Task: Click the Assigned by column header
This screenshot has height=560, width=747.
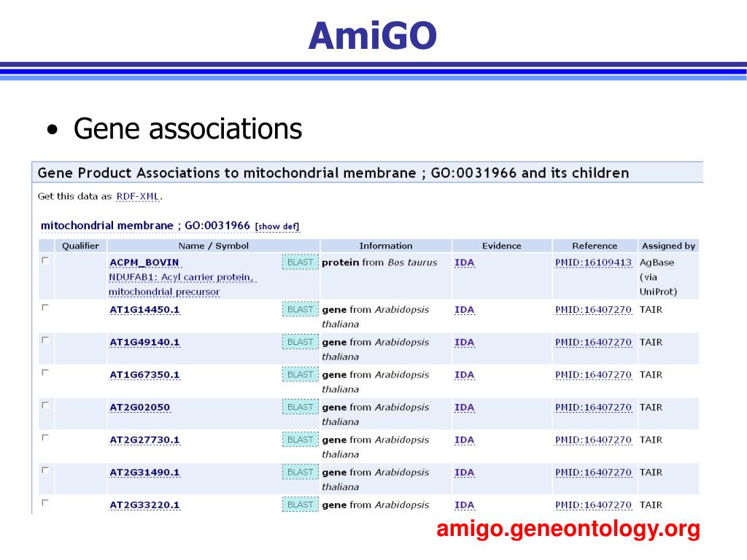Action: pos(668,246)
